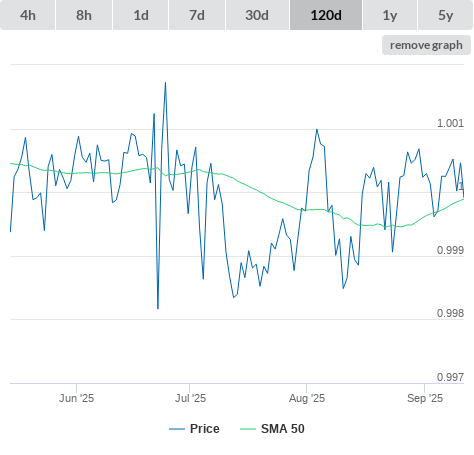Click the Sep '25 axis label
The width and height of the screenshot is (474, 455).
pos(425,398)
